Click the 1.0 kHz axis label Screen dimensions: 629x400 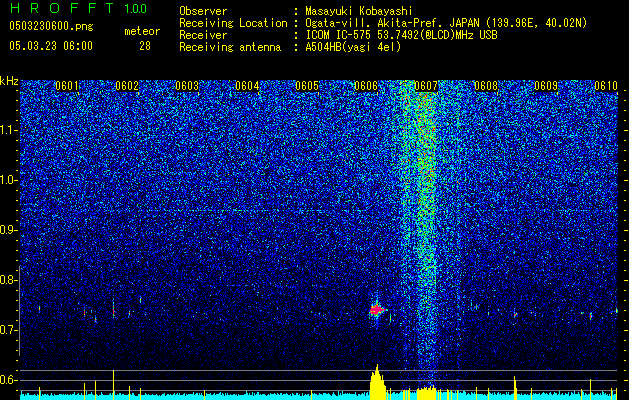click(9, 180)
